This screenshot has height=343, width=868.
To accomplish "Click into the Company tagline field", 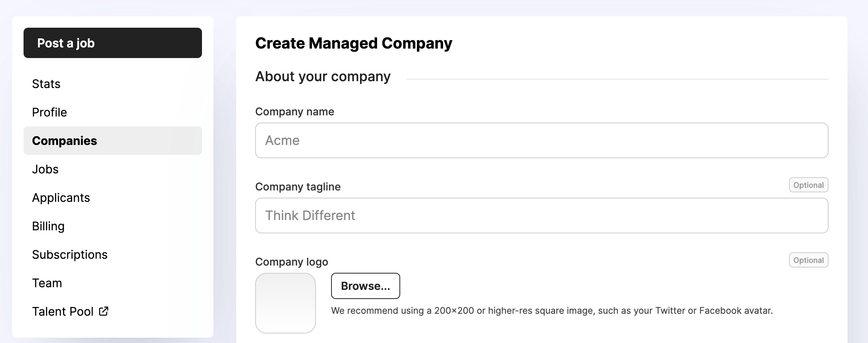I will point(541,216).
